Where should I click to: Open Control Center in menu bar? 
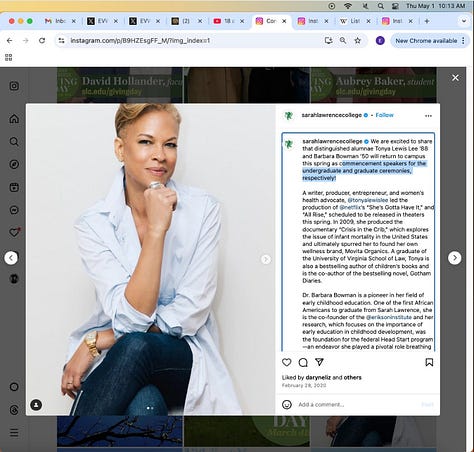point(395,6)
